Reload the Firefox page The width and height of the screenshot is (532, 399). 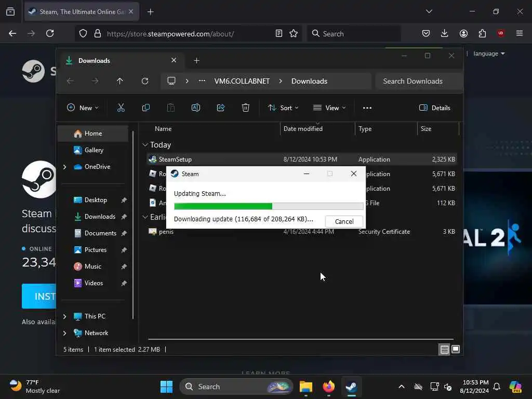coord(50,34)
